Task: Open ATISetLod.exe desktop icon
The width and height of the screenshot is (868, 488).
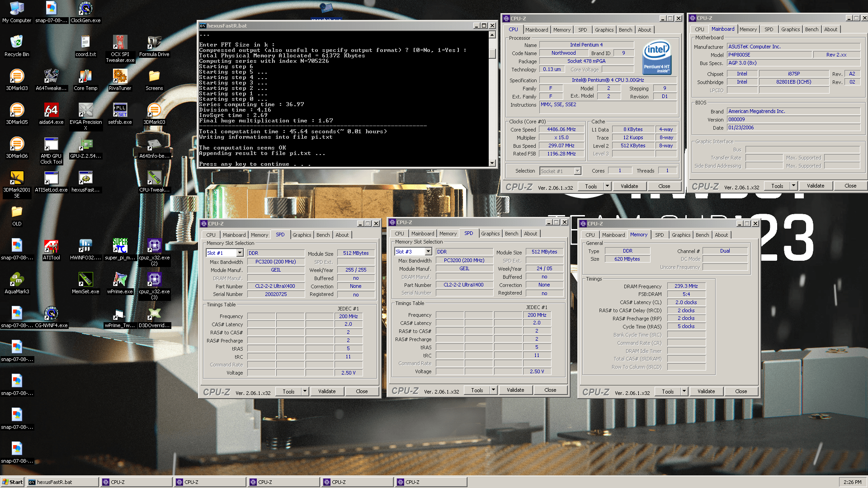Action: (x=51, y=181)
